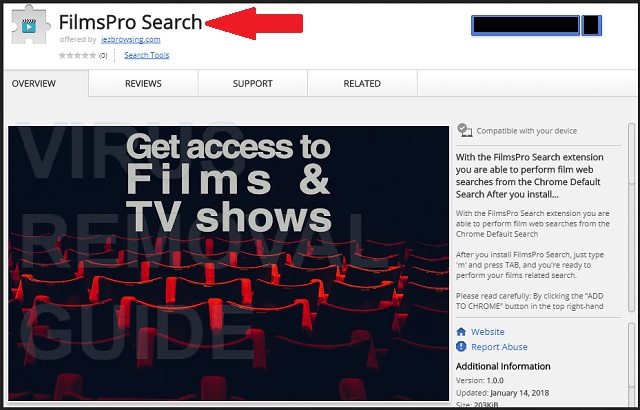Click the small blacked-out share button
This screenshot has width=640, height=410.
591,25
